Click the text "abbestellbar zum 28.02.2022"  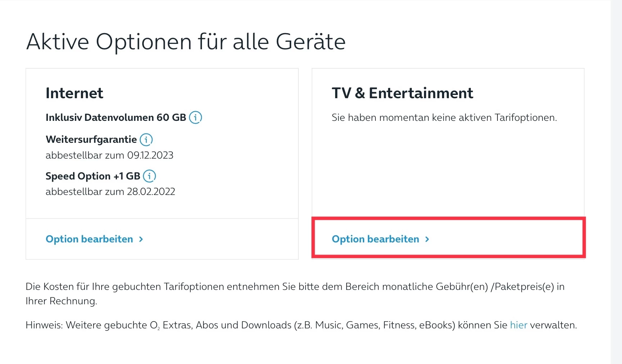pos(110,192)
